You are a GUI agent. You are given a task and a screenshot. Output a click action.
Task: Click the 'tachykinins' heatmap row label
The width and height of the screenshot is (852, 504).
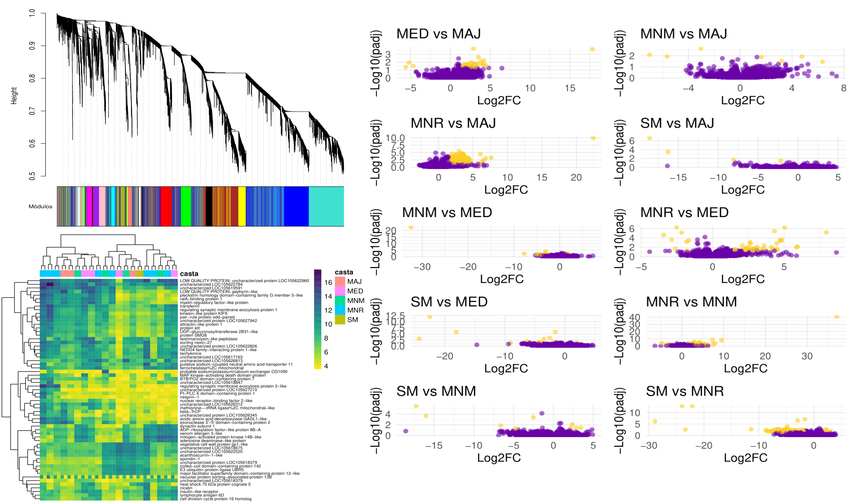click(x=191, y=354)
